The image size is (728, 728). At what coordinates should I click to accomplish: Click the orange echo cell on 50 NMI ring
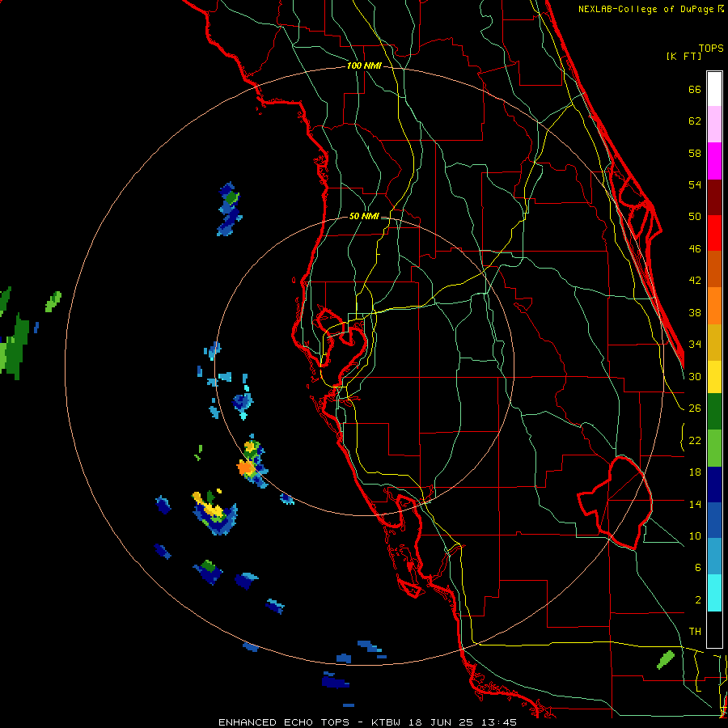pyautogui.click(x=245, y=467)
